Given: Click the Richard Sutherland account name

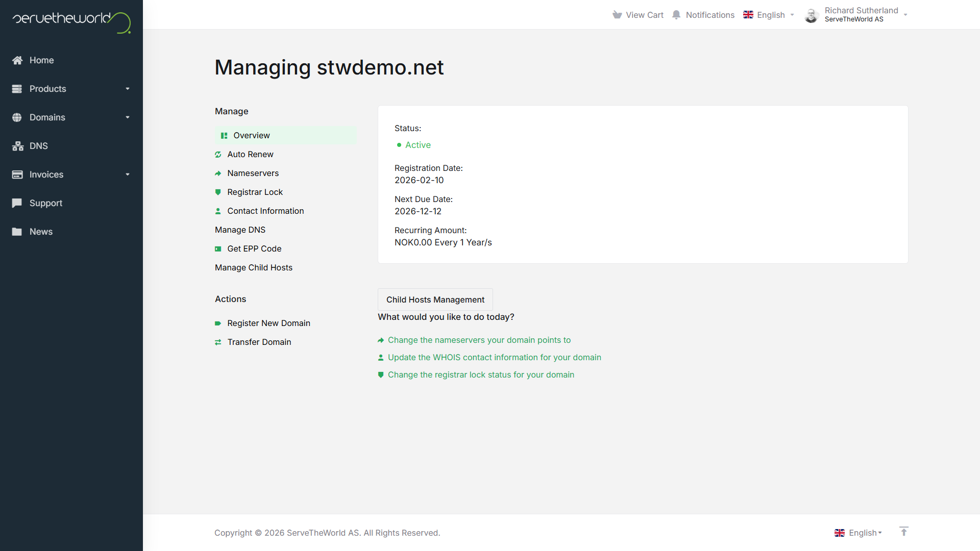Looking at the screenshot, I should (x=862, y=11).
